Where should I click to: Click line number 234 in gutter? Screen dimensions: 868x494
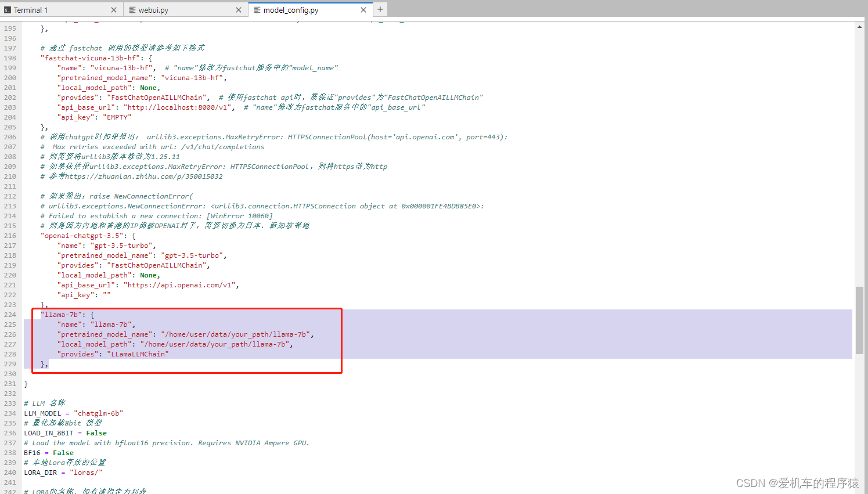(10, 413)
